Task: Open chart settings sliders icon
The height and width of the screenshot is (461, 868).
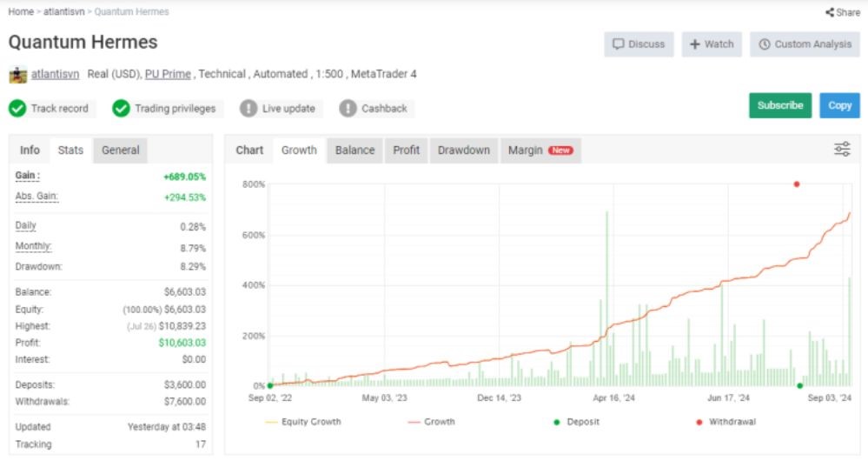Action: pos(842,150)
